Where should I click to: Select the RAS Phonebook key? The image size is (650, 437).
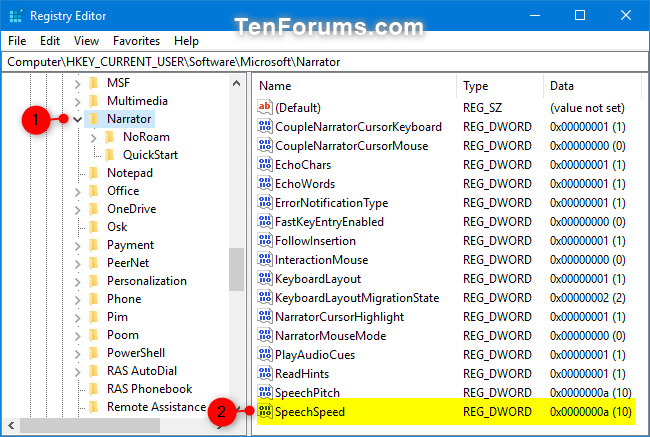(149, 389)
